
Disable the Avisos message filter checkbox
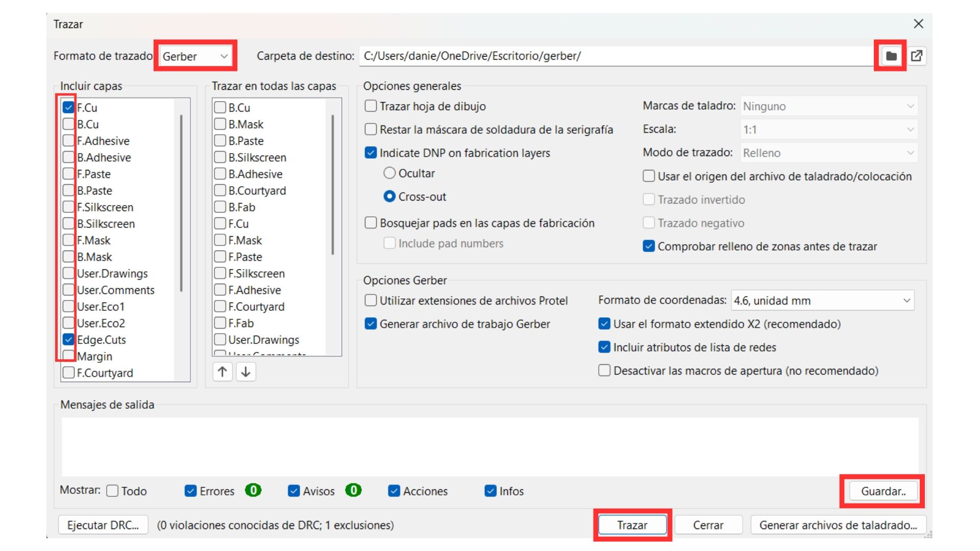point(294,491)
